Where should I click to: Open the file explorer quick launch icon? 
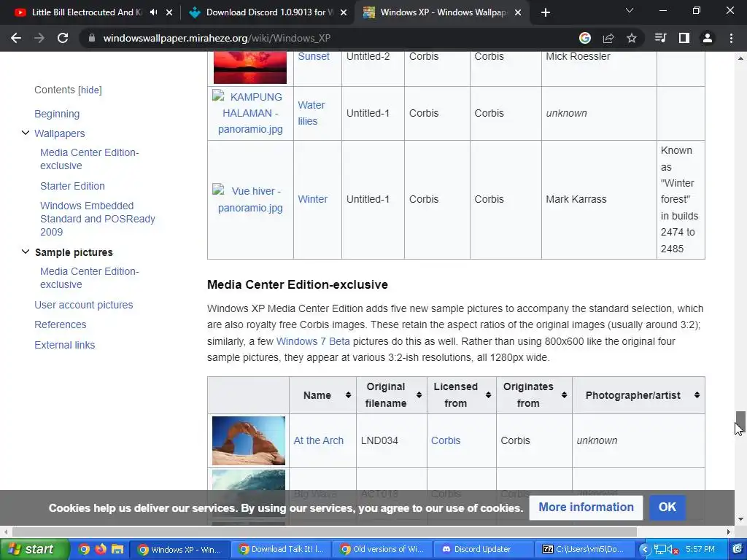point(117,549)
